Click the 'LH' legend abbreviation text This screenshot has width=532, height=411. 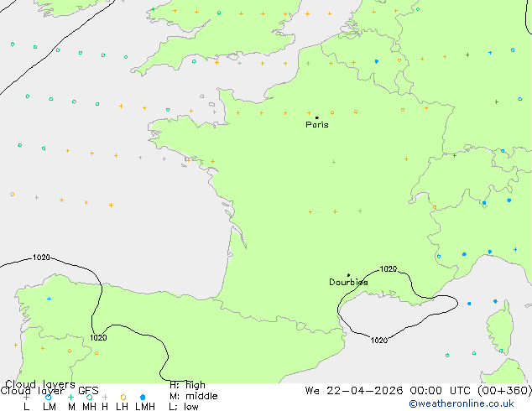click(122, 406)
